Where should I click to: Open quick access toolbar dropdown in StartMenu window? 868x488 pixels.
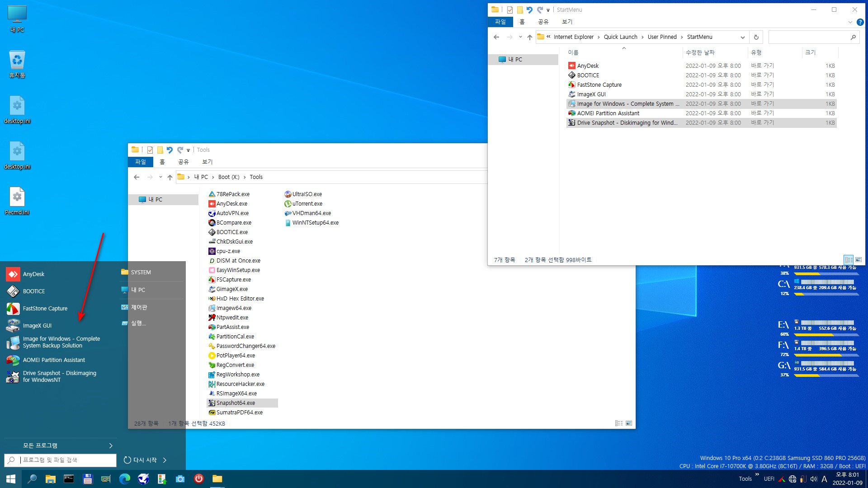point(548,9)
